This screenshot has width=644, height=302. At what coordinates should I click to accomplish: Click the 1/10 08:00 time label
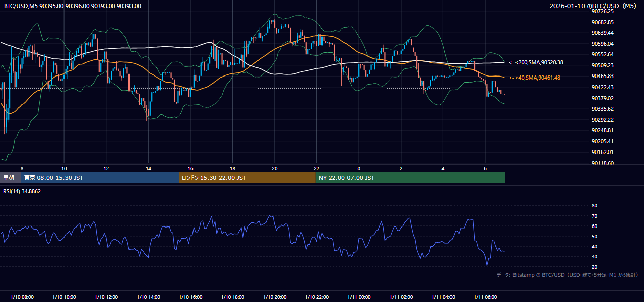click(22, 297)
